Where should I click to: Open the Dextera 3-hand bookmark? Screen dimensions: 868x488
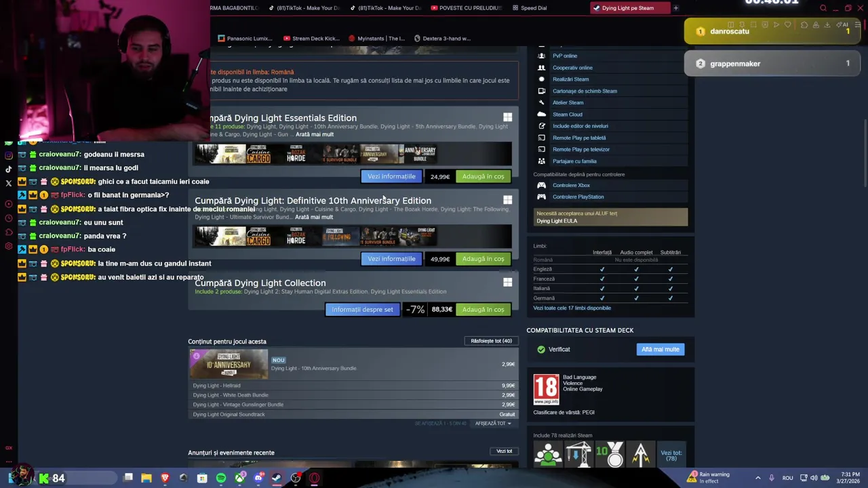tap(442, 39)
